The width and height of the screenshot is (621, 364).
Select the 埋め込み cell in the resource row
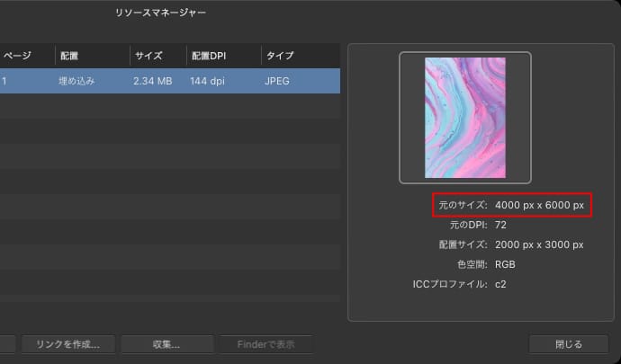76,81
